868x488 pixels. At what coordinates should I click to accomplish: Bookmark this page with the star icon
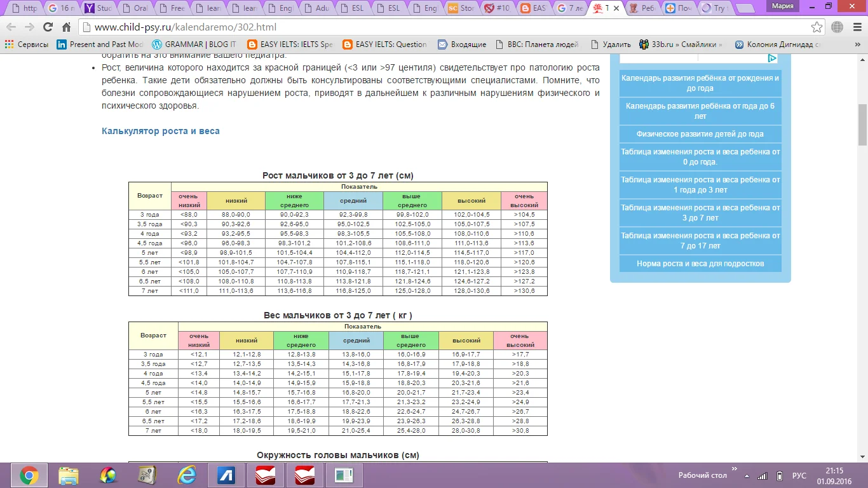point(817,27)
